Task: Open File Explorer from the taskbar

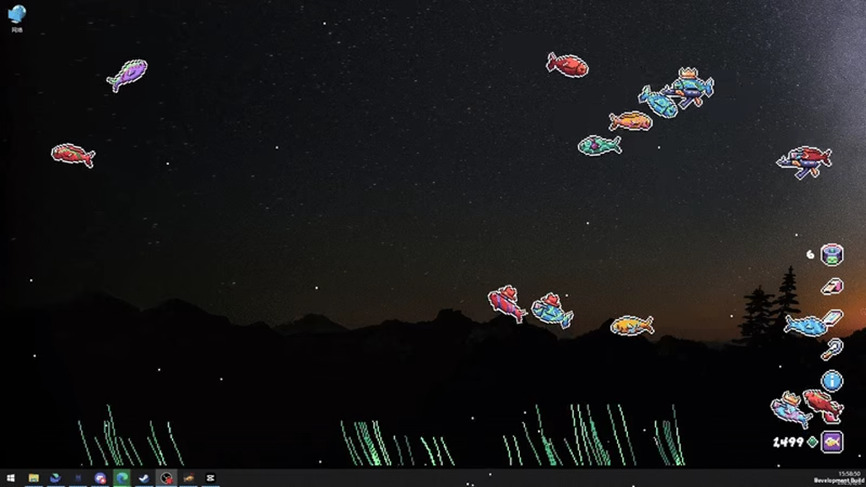Action: (x=33, y=479)
